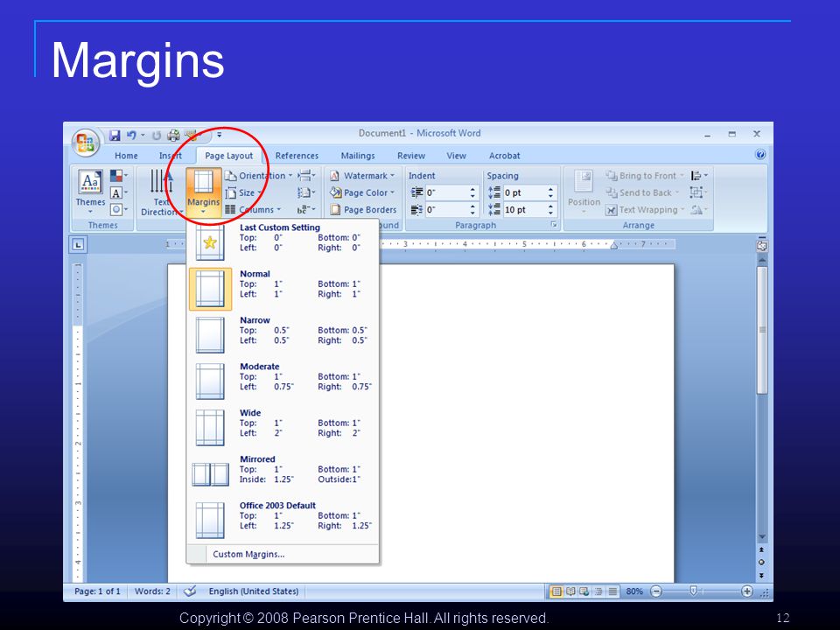The image size is (840, 630).
Task: Click proofing check icon in status bar
Action: coord(190,591)
